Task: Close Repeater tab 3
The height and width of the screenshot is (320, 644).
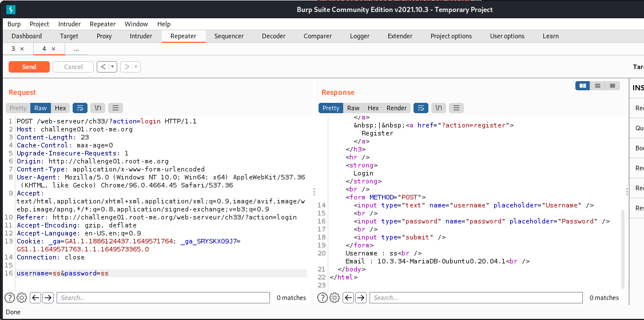Action: [22, 49]
